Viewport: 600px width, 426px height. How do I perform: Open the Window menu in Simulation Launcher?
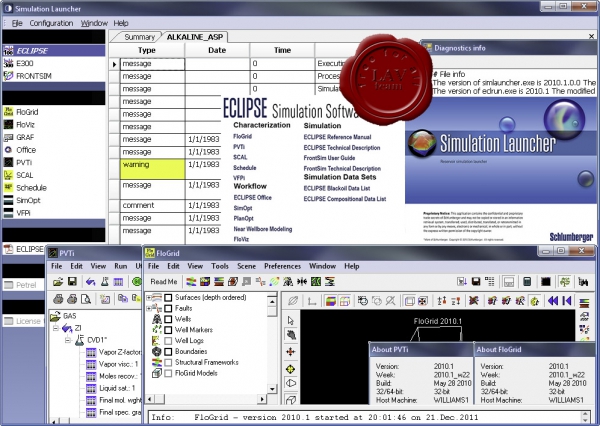pos(94,23)
